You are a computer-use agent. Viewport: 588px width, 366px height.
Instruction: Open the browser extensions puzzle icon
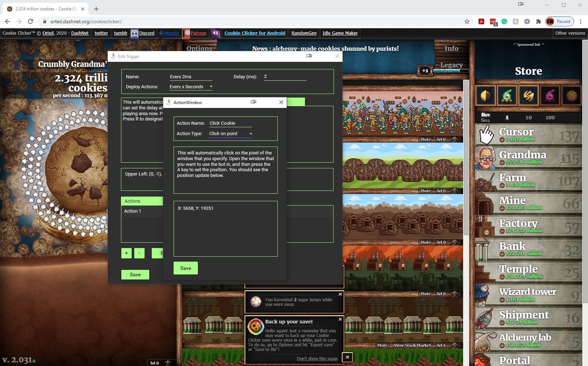pos(538,21)
